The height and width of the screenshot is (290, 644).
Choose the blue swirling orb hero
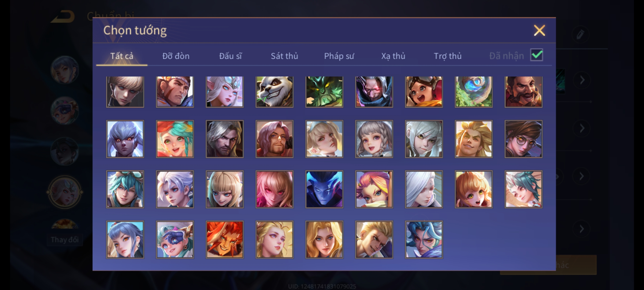tap(474, 92)
